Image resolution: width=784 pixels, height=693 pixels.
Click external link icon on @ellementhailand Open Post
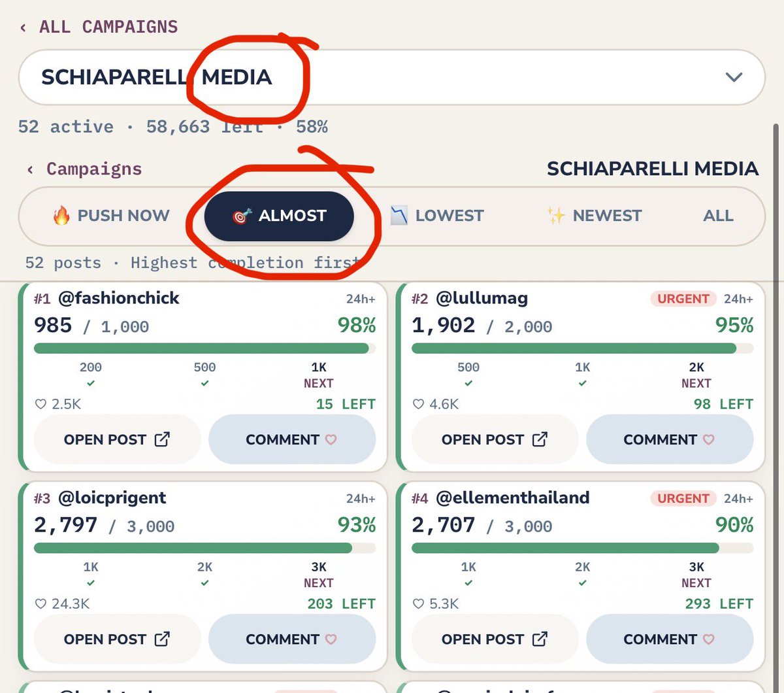[540, 639]
